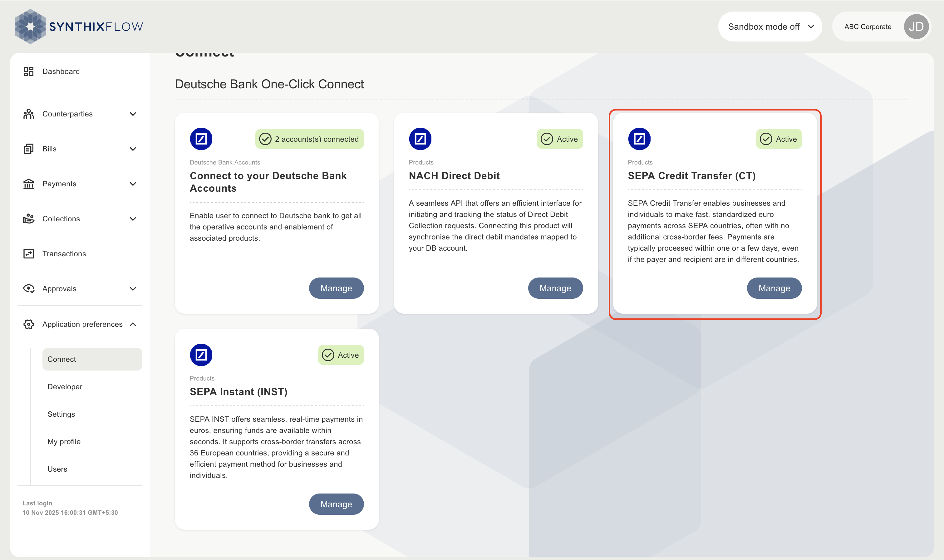Click the Application preferences label
The height and width of the screenshot is (560, 944).
[x=83, y=325]
